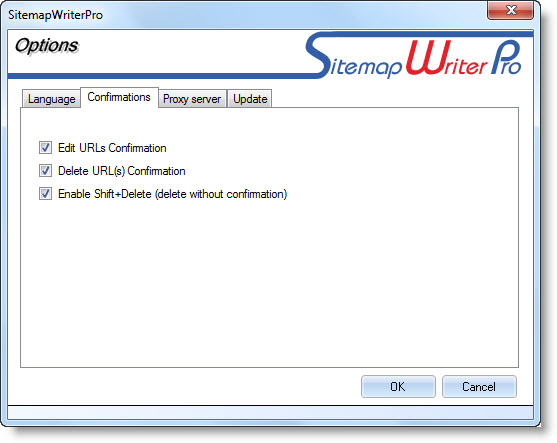Select the Confirmations tab

119,97
